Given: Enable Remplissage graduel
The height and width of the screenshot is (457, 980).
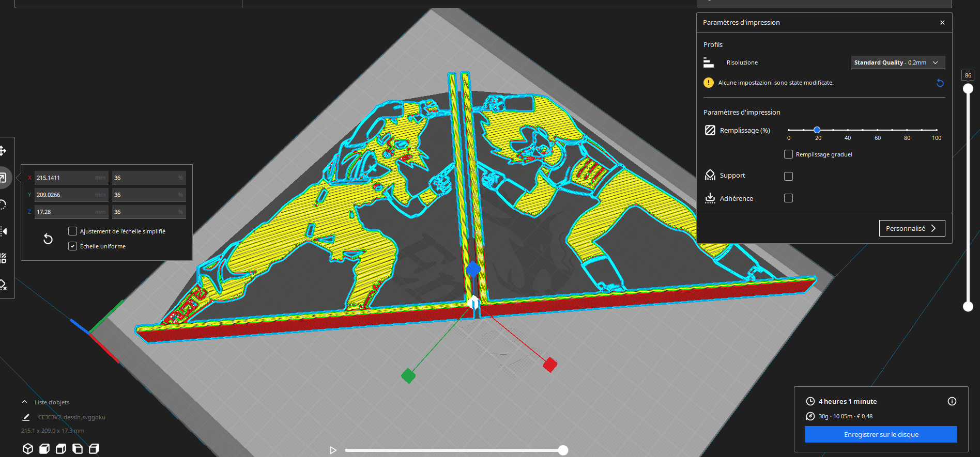Looking at the screenshot, I should (788, 154).
